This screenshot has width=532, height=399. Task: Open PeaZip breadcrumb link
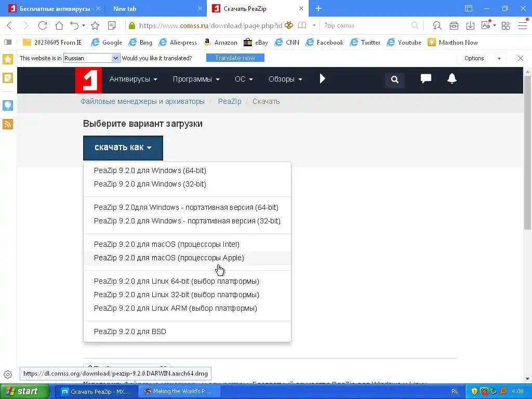[230, 101]
